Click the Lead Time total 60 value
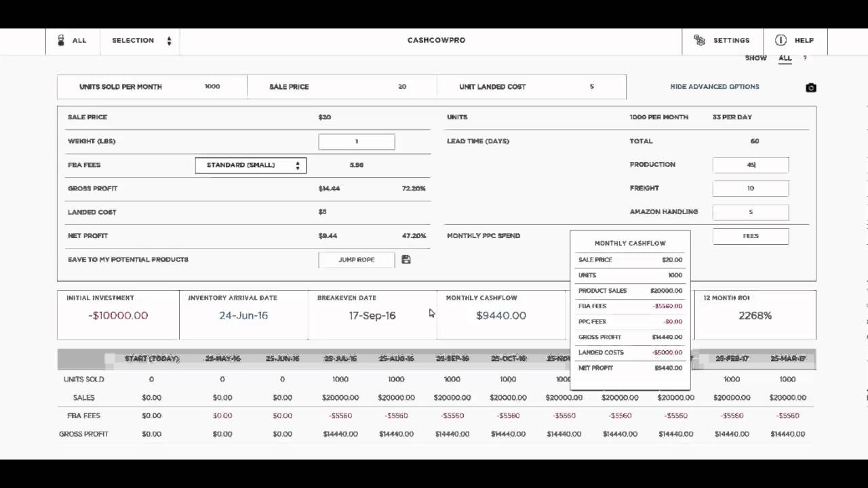This screenshot has width=868, height=488. (755, 141)
